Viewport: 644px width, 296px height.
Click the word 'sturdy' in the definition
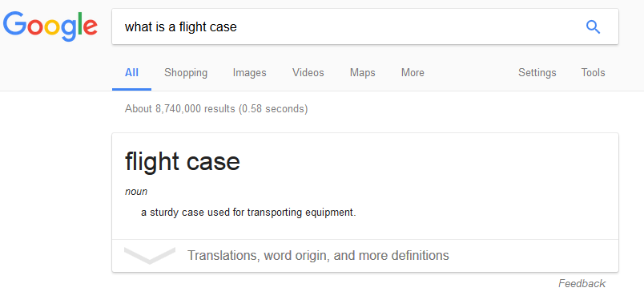click(x=163, y=213)
